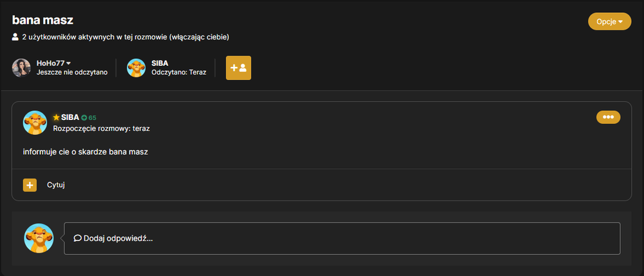Expand the HoHo77 participant dropdown arrow
Screen dimensions: 644x276
(69, 63)
